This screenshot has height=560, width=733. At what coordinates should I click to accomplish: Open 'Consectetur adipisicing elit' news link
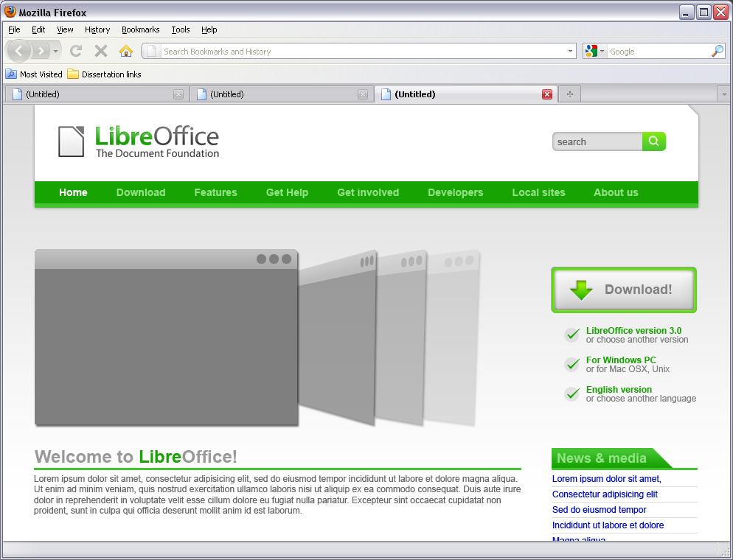[x=605, y=494]
